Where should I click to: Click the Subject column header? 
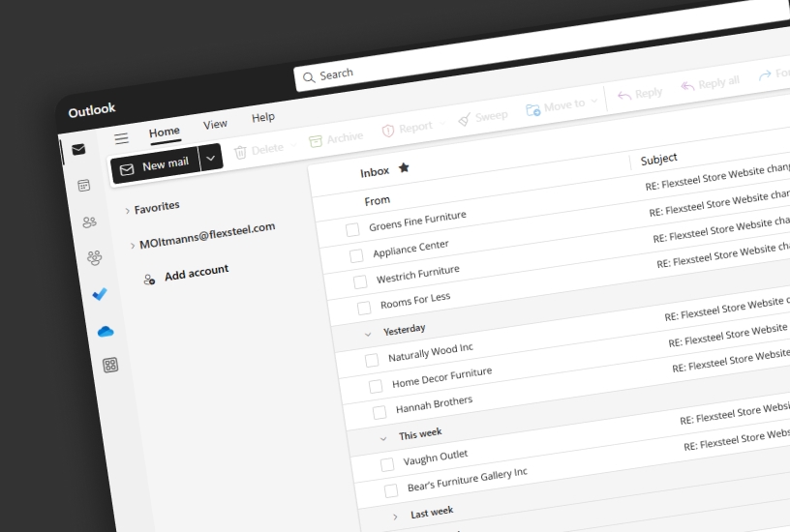(659, 159)
